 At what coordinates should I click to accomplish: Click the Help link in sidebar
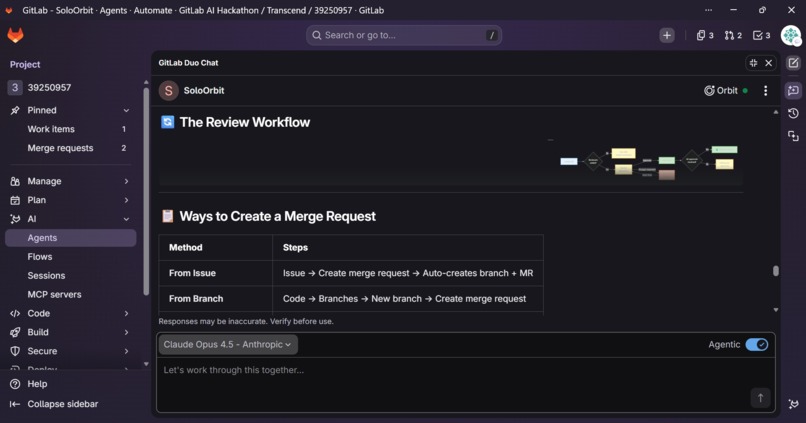37,384
